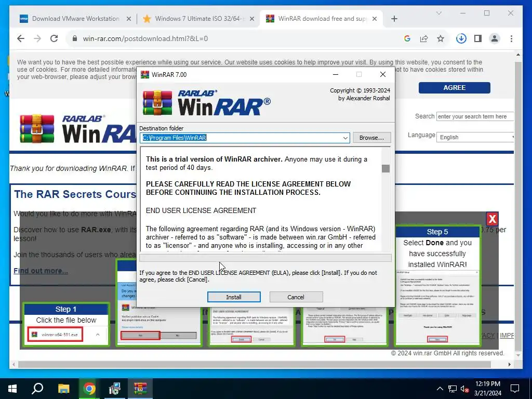Open Browse for destination folder
This screenshot has height=399, width=532.
(x=371, y=137)
